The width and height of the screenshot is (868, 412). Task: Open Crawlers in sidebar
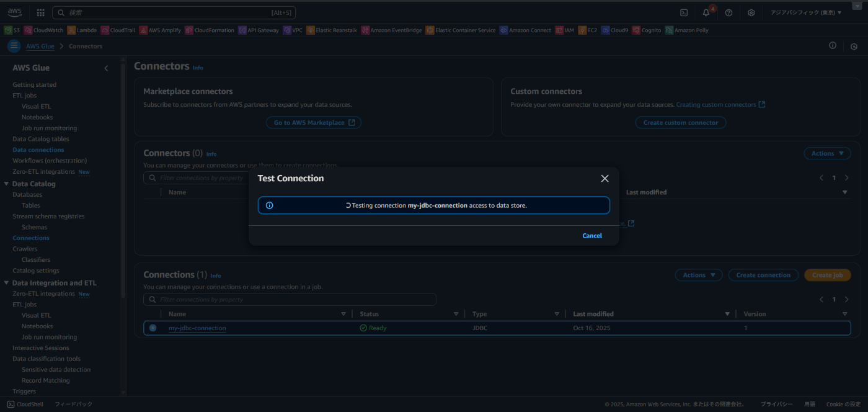tap(25, 249)
